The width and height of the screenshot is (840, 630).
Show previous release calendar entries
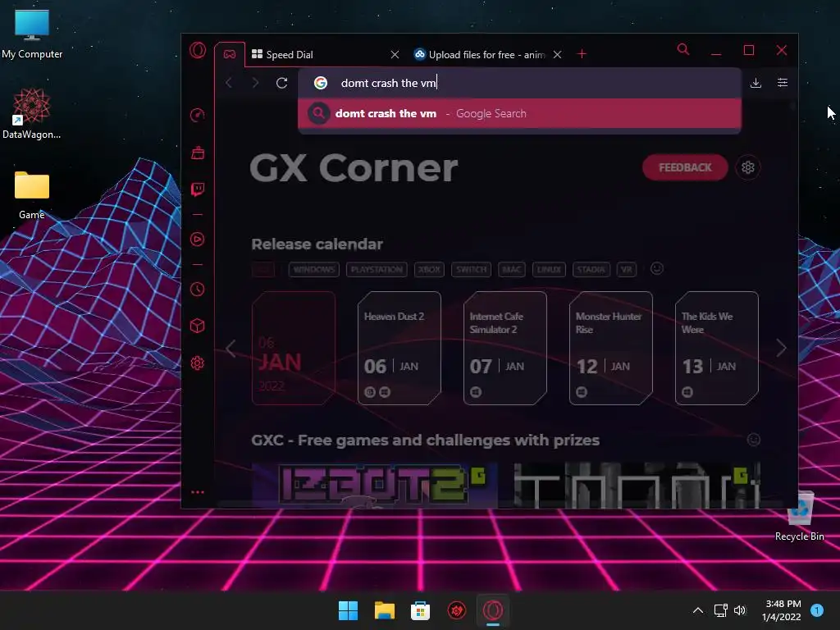coord(231,349)
